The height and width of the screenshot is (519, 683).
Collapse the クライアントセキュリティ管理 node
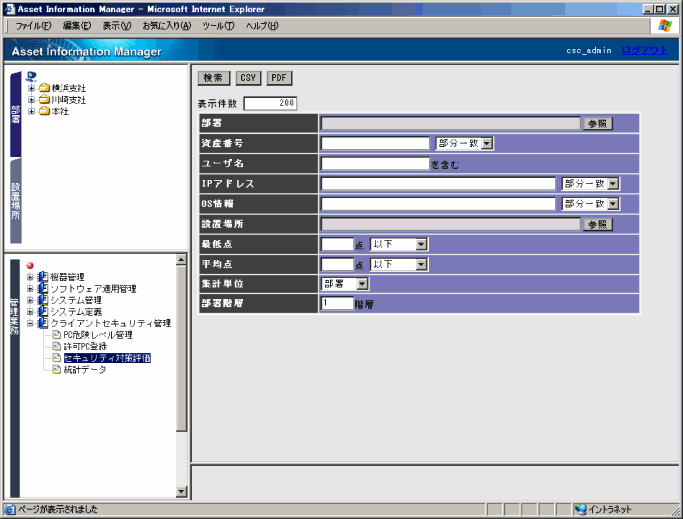[31, 323]
